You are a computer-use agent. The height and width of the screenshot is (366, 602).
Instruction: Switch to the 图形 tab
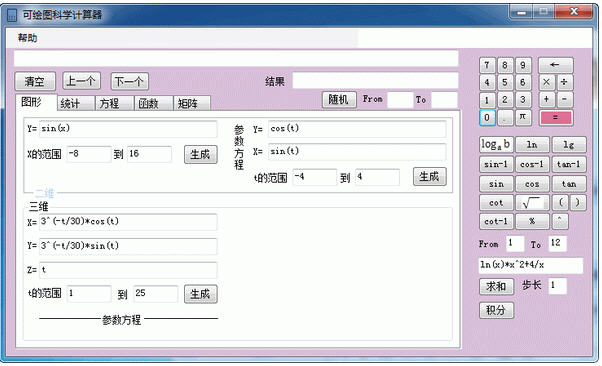(x=36, y=102)
